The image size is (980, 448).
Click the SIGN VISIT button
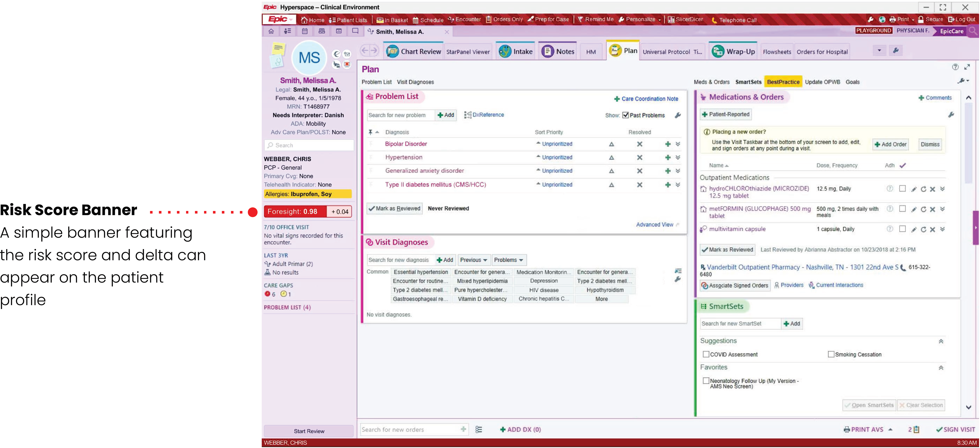955,429
